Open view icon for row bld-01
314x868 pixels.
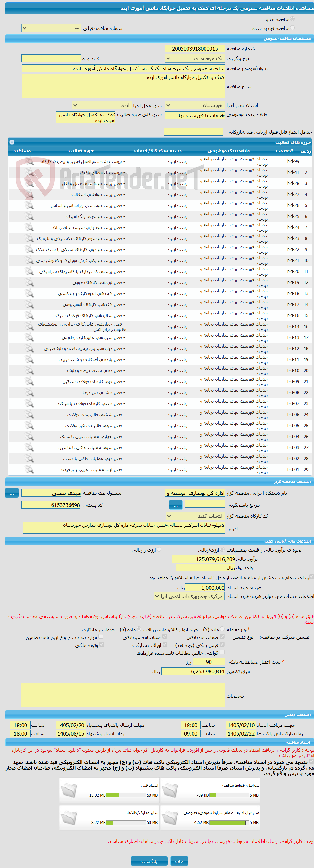tap(29, 469)
